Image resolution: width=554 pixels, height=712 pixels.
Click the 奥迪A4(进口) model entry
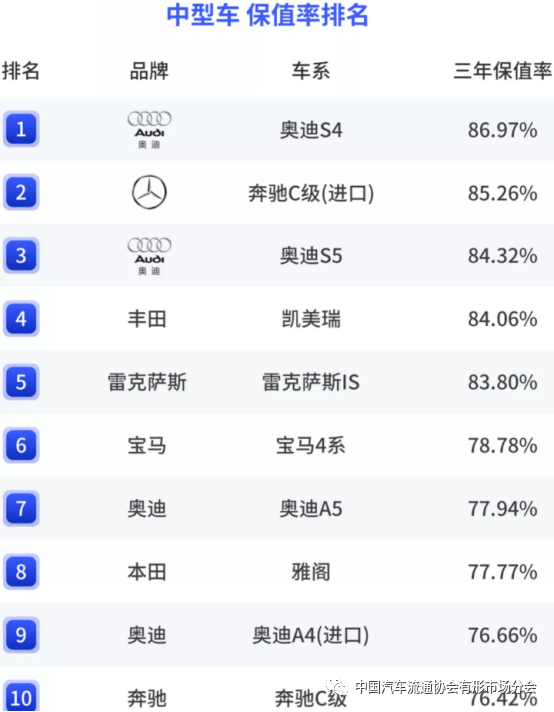[311, 635]
